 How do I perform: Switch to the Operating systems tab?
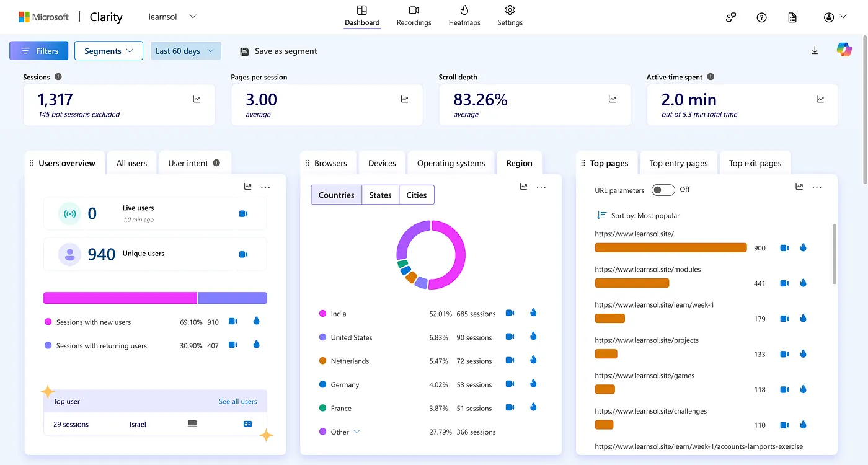click(451, 163)
